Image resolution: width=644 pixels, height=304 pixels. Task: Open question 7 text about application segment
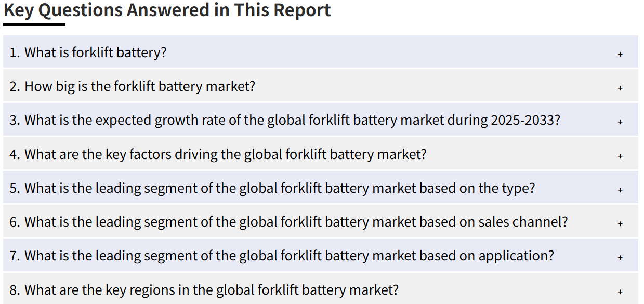[282, 256]
